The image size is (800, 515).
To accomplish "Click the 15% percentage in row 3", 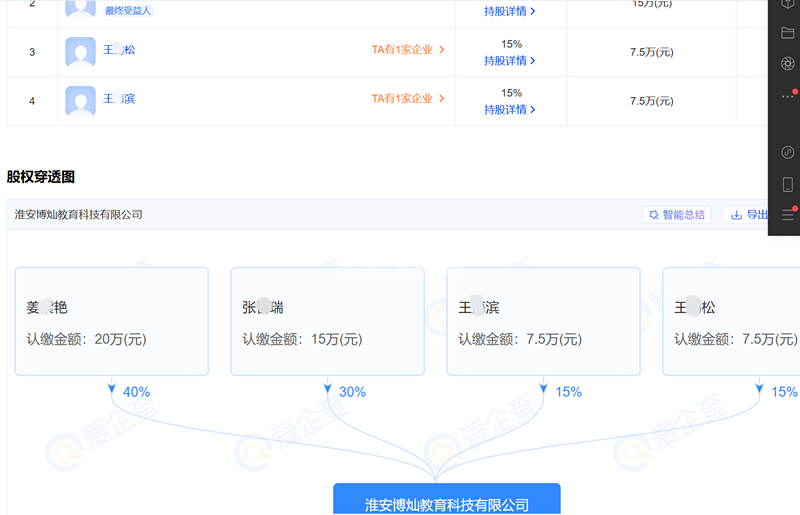I will tap(511, 44).
